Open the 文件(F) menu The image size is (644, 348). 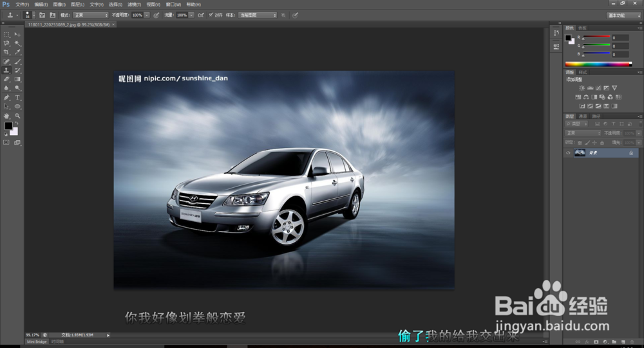(22, 5)
